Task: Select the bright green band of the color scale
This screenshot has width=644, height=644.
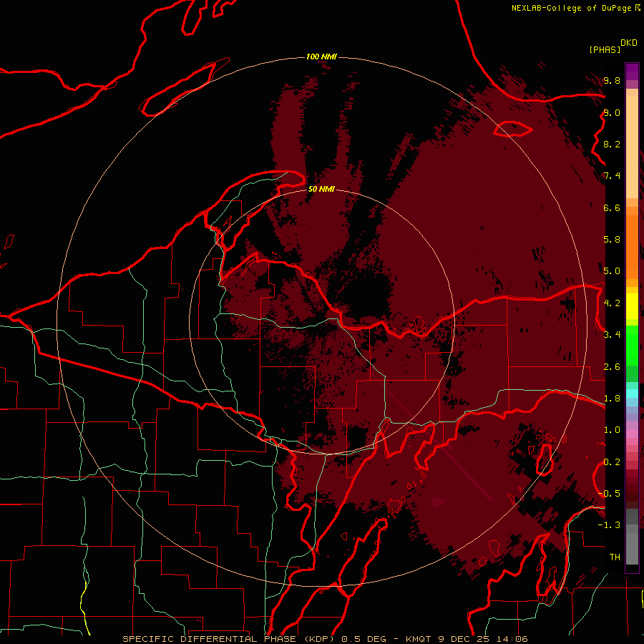Action: 632,346
